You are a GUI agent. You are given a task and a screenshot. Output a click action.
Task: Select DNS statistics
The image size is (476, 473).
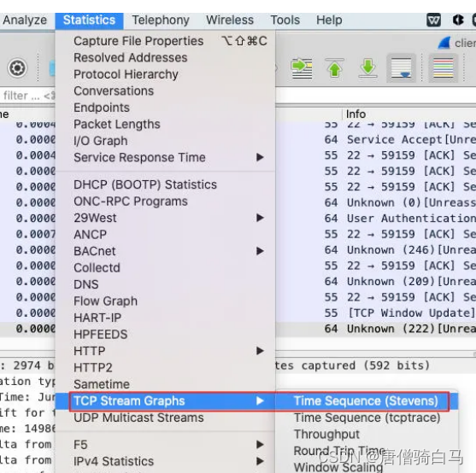(x=165, y=284)
